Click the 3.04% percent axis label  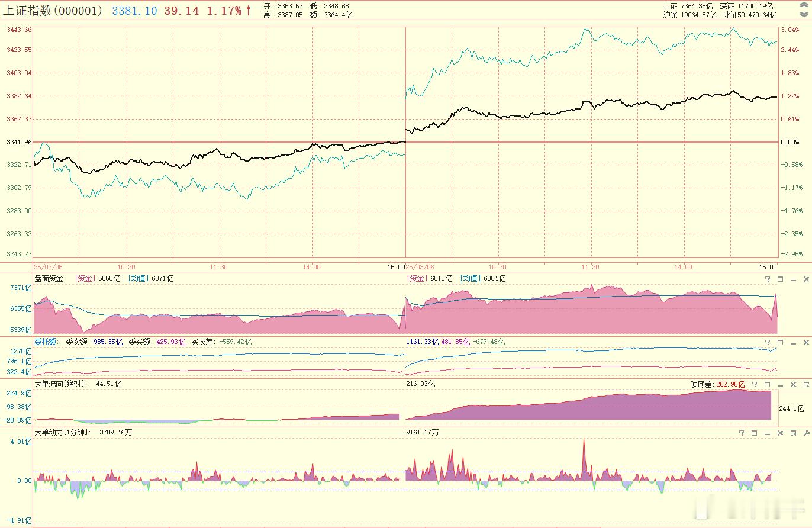pyautogui.click(x=791, y=30)
